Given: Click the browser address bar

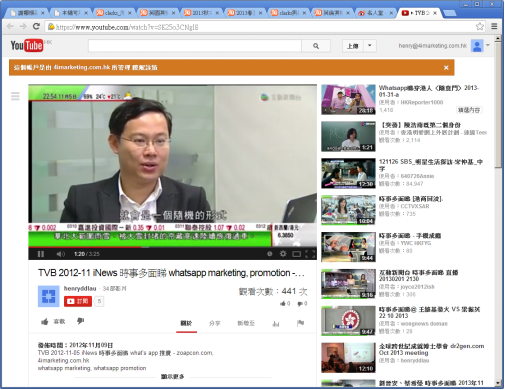Looking at the screenshot, I should click(x=260, y=27).
